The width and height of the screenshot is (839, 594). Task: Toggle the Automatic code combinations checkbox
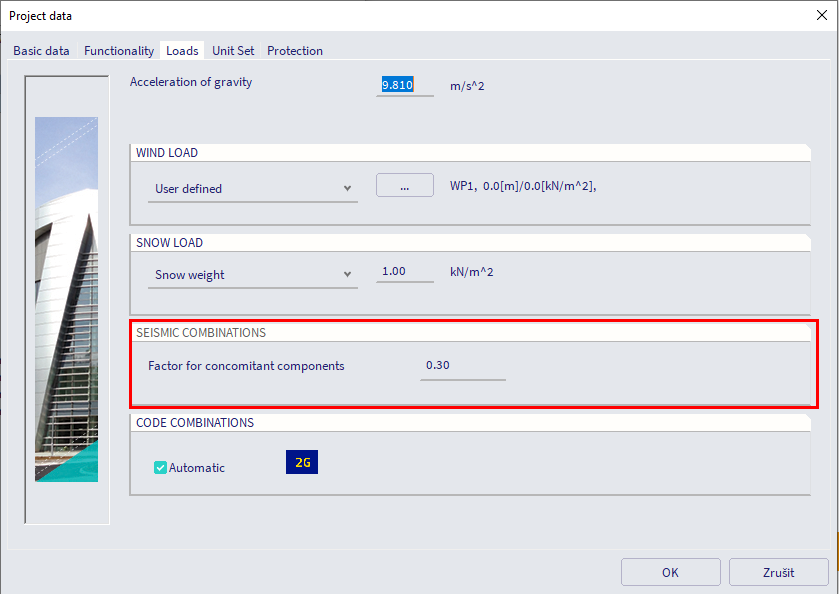click(x=160, y=467)
